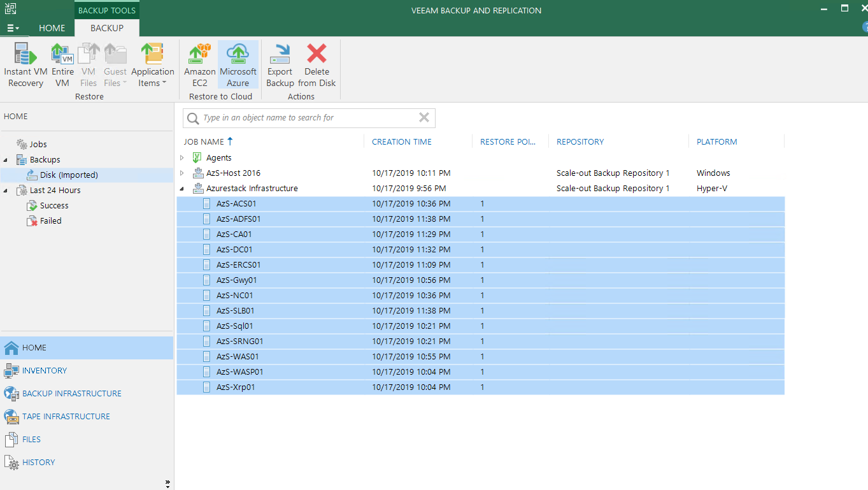The image size is (868, 490).
Task: Restore to Amazon EC2
Action: point(200,65)
